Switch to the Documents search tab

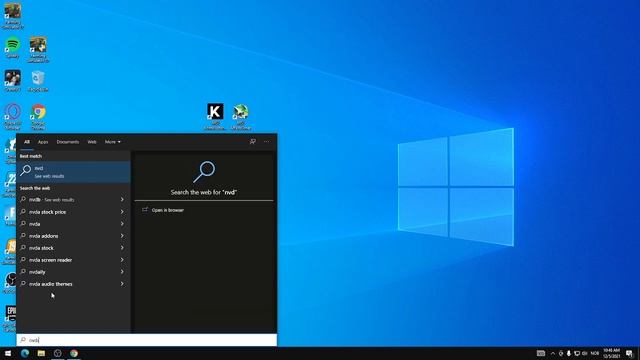pyautogui.click(x=68, y=142)
